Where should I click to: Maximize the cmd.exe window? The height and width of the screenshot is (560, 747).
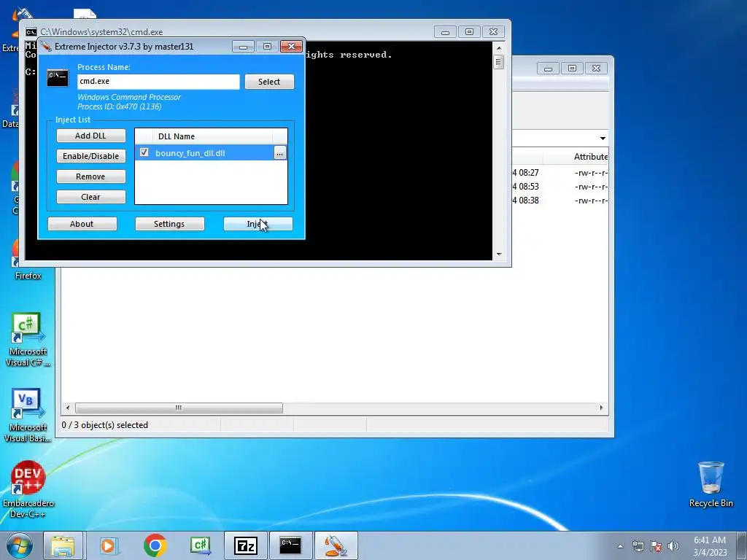tap(469, 32)
